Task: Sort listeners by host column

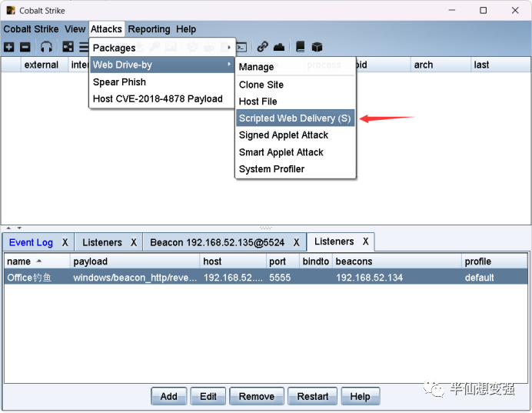Action: coord(233,261)
